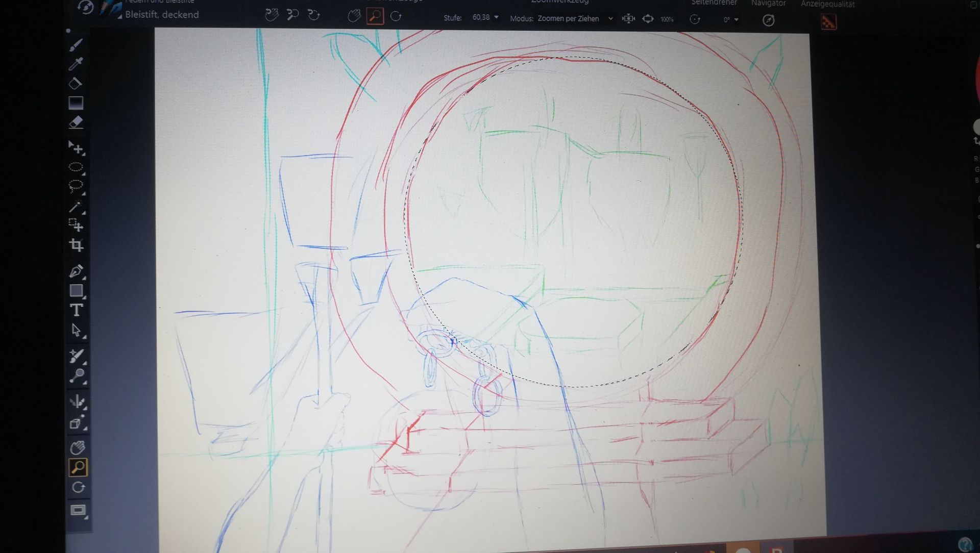Click the first hand-gesture icon in the property bar
This screenshot has width=980, height=553.
(272, 15)
